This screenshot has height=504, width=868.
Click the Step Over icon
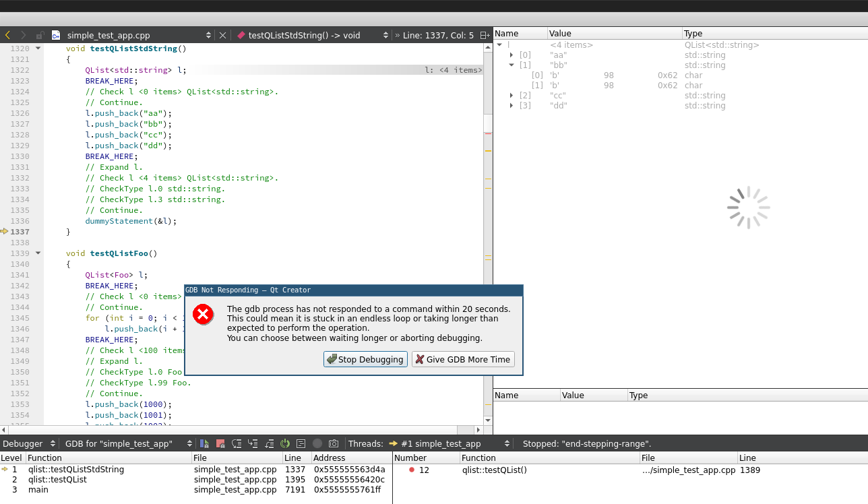tap(237, 443)
